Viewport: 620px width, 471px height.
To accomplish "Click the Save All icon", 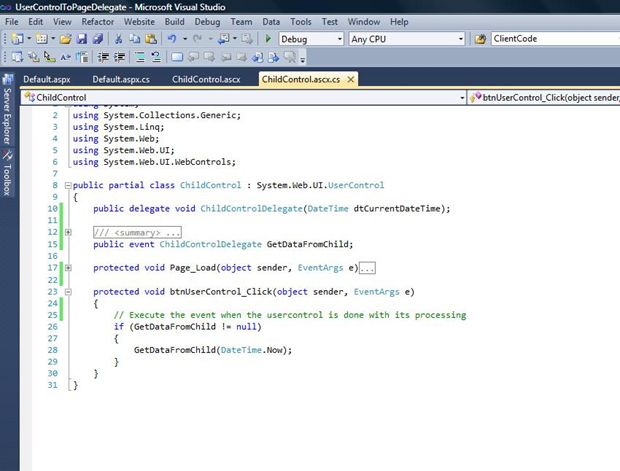I will [x=98, y=39].
